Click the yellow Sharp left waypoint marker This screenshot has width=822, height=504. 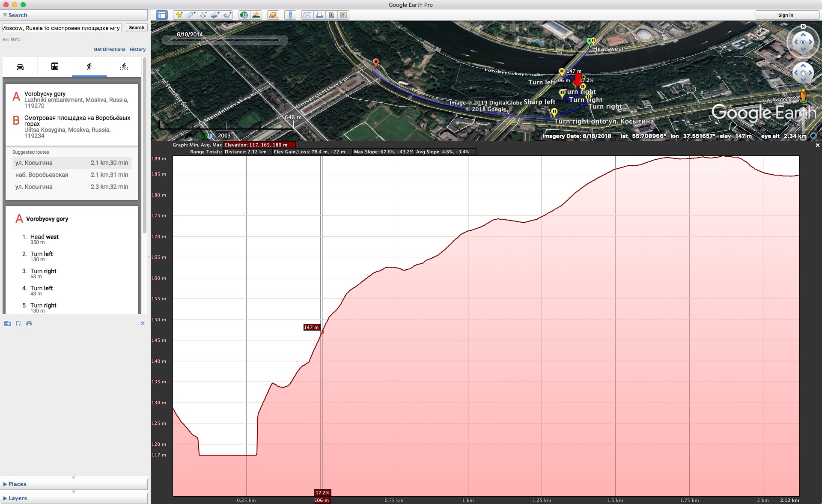[562, 93]
